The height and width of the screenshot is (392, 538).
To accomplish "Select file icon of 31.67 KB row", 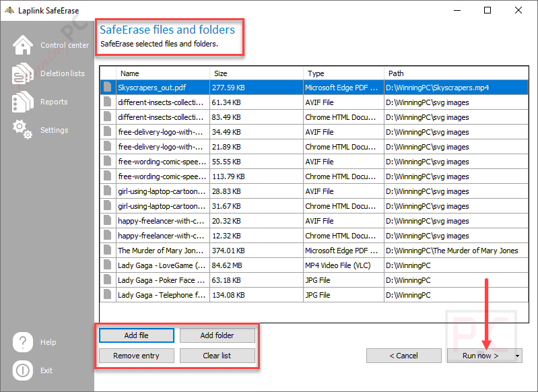I will coord(108,205).
